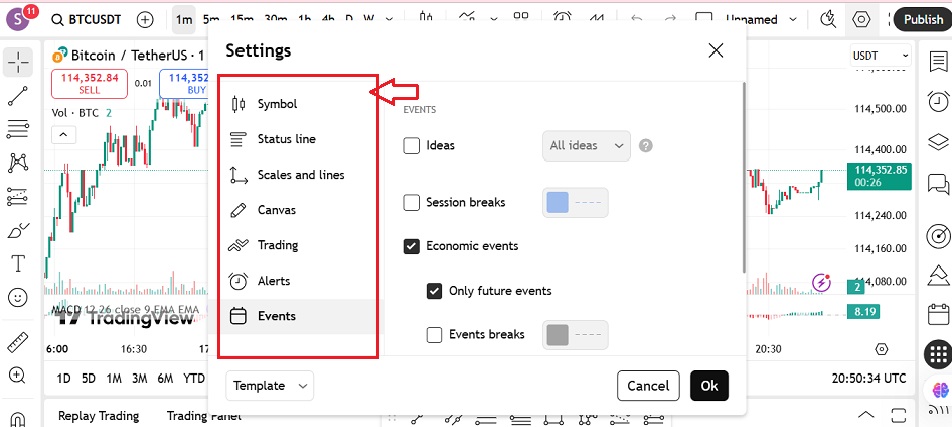This screenshot has height=427, width=952.
Task: Select the ruler measure tool
Action: click(18, 343)
